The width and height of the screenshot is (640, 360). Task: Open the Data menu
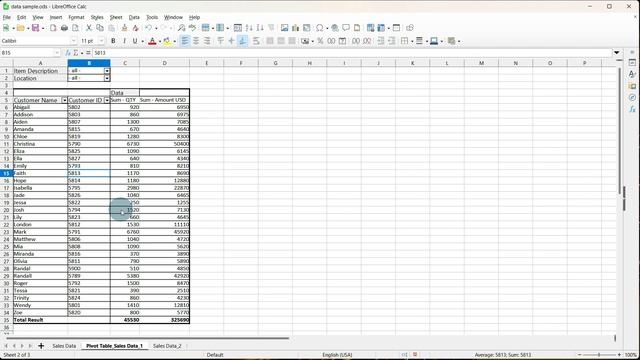click(134, 18)
